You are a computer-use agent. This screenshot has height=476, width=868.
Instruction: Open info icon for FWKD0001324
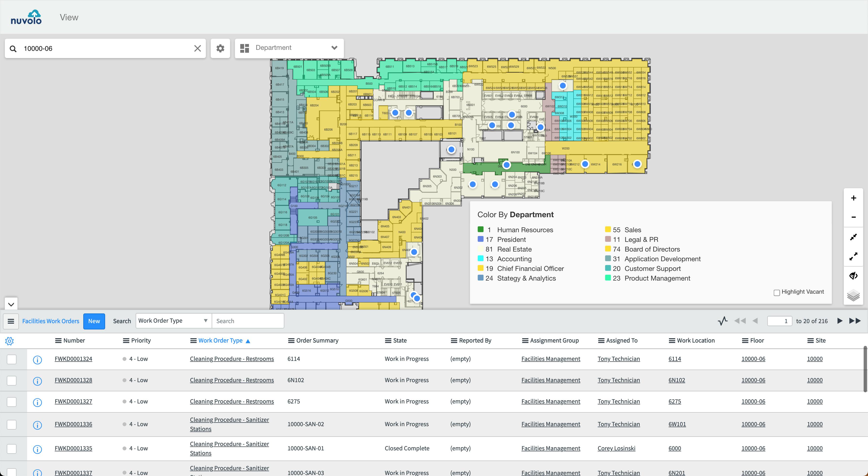(x=37, y=359)
